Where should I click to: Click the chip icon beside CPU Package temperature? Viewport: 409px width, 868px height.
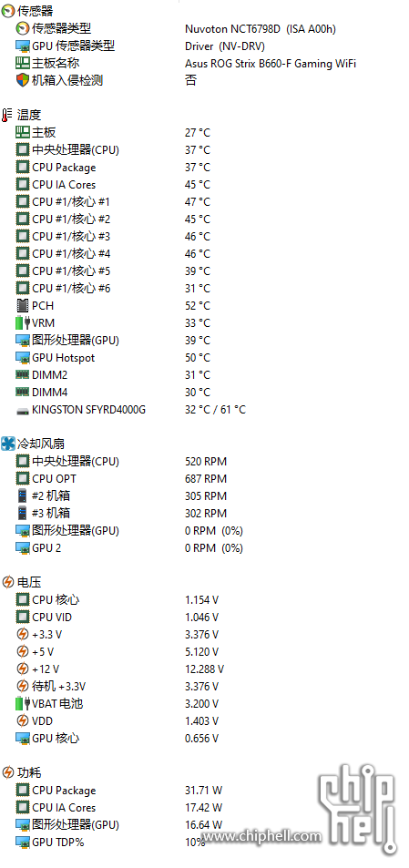[23, 168]
